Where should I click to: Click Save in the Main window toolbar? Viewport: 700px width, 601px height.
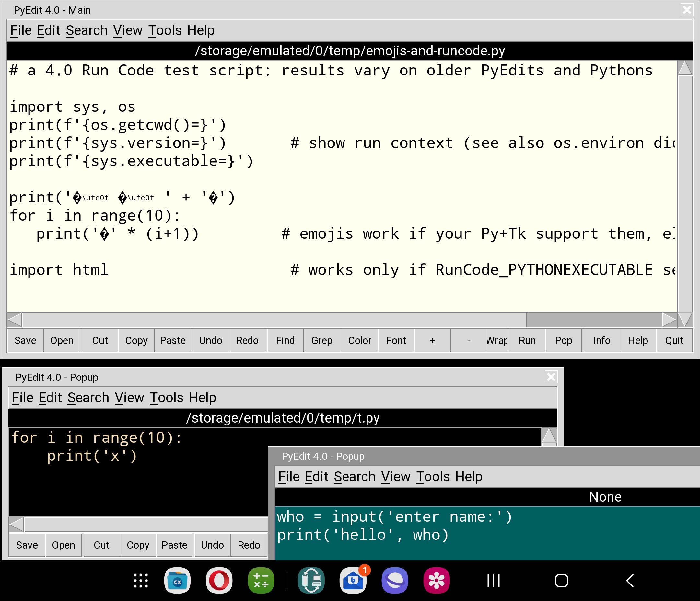25,340
